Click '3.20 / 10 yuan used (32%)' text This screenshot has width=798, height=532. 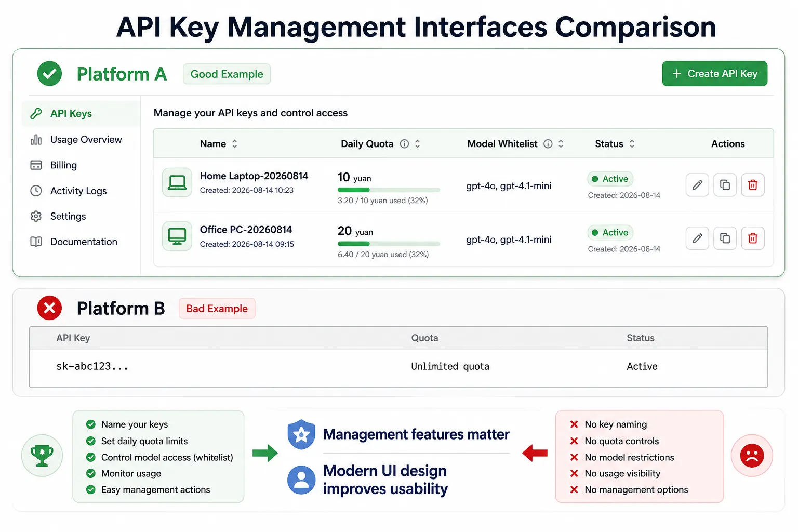pyautogui.click(x=383, y=201)
